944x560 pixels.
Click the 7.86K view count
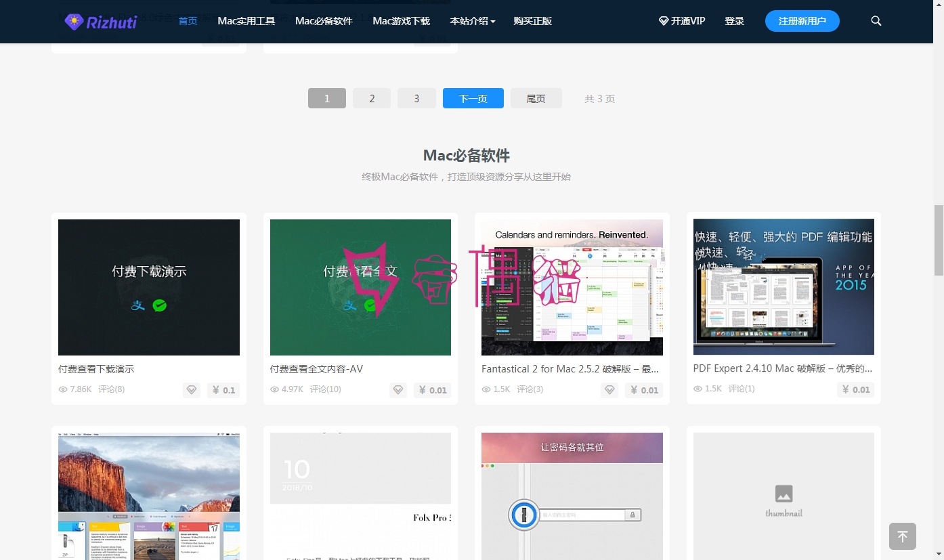coord(81,389)
